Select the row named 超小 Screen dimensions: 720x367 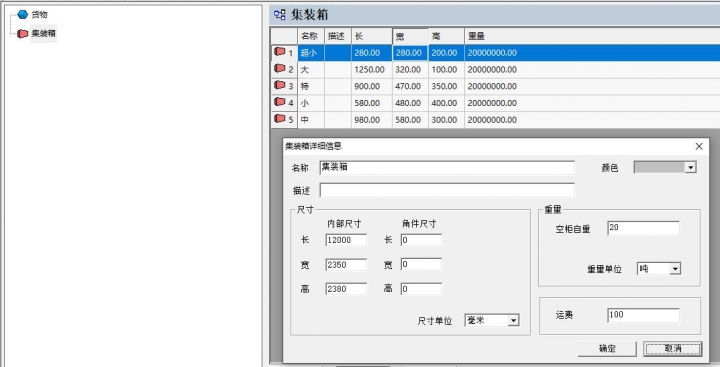495,53
